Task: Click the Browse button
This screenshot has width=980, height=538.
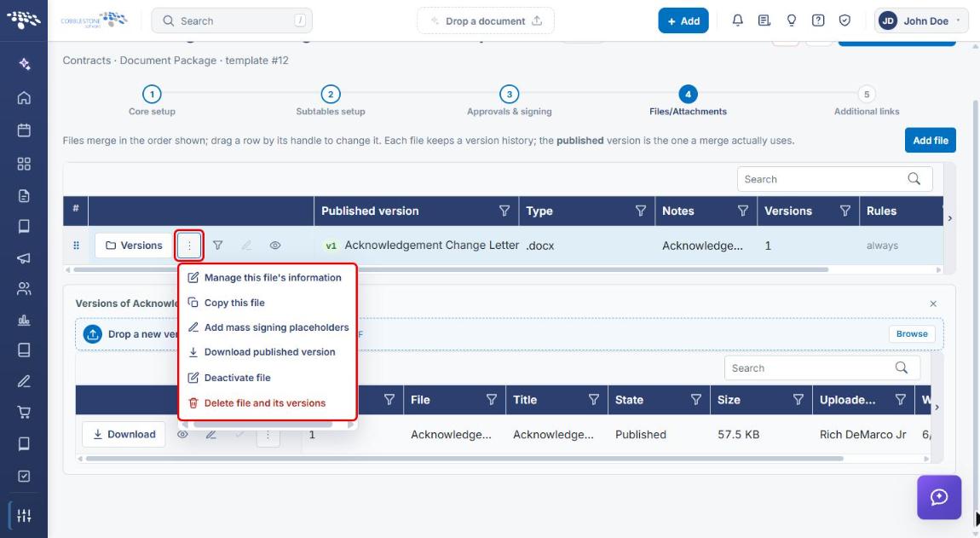Action: pyautogui.click(x=912, y=334)
